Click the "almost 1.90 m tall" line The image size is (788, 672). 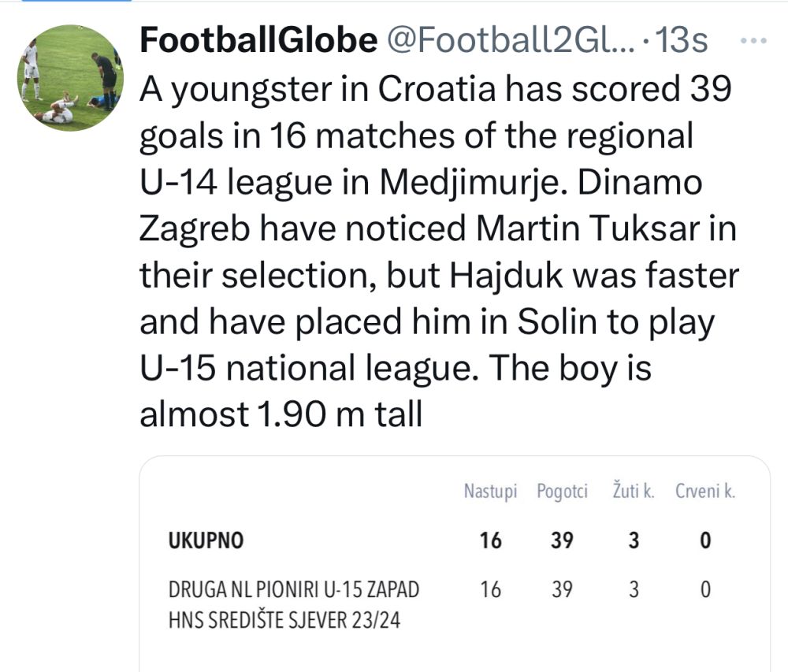pyautogui.click(x=281, y=414)
